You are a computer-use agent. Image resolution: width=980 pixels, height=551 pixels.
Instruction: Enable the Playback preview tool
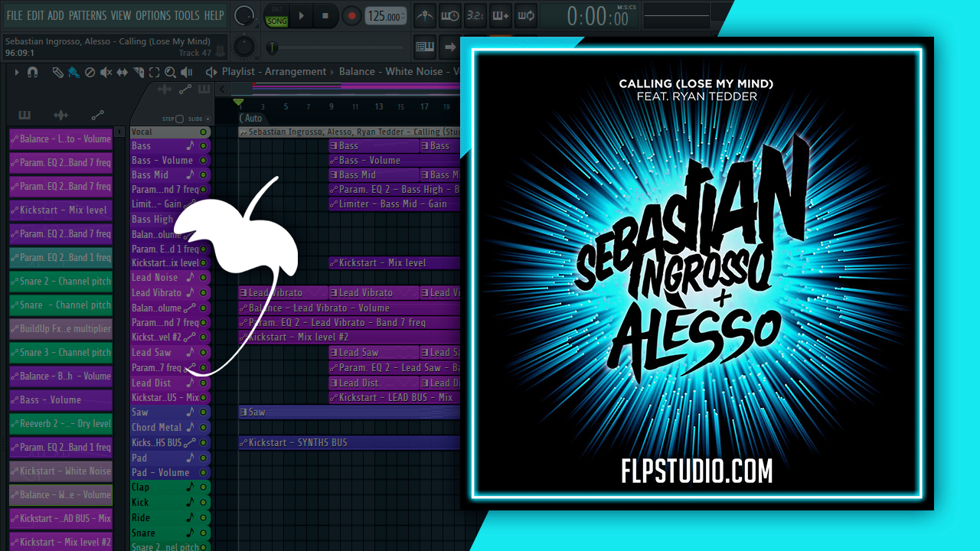pos(188,71)
